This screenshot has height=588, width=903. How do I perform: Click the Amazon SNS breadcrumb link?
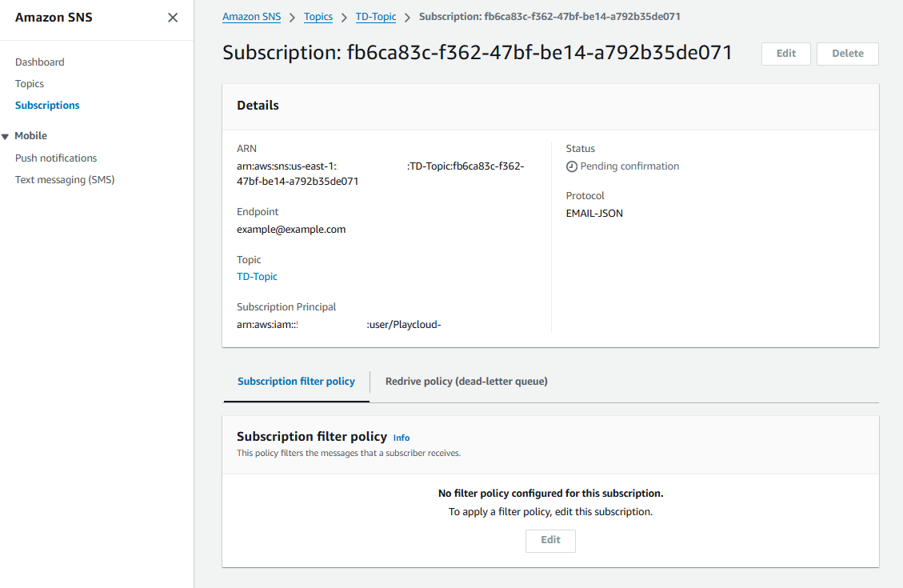251,16
